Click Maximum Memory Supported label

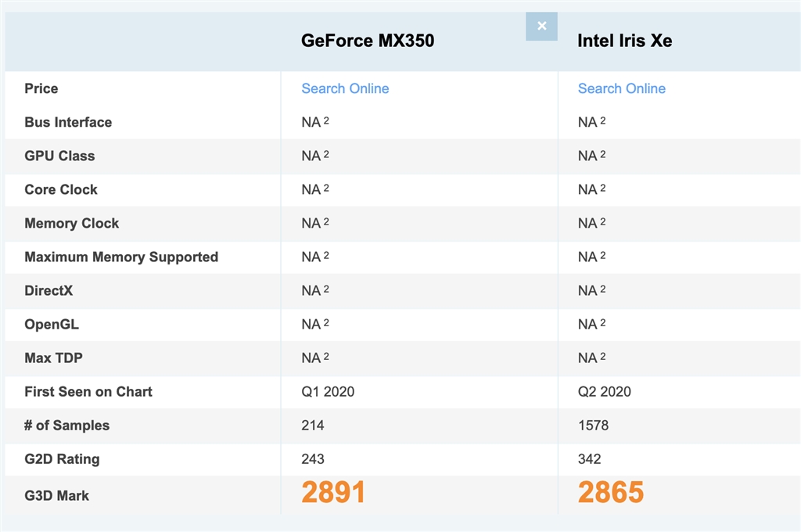point(121,257)
